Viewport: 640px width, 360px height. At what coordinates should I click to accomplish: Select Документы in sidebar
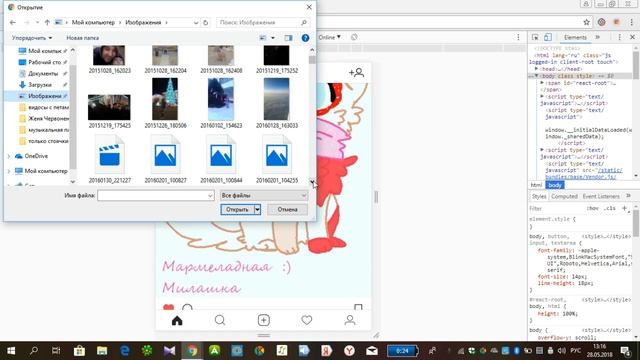tap(43, 73)
